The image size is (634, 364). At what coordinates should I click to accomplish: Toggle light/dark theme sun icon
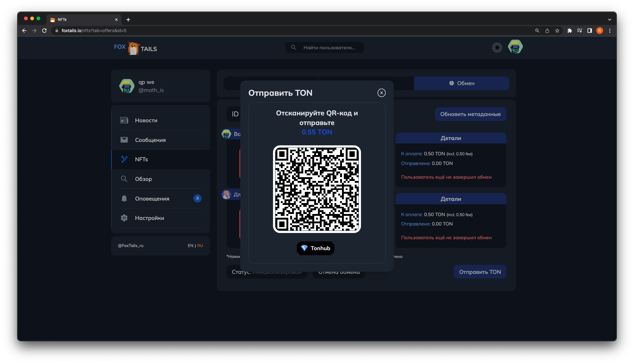tap(497, 48)
